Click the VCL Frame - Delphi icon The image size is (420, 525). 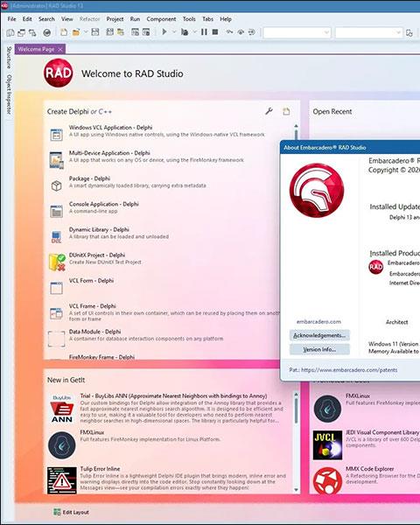[x=56, y=313]
